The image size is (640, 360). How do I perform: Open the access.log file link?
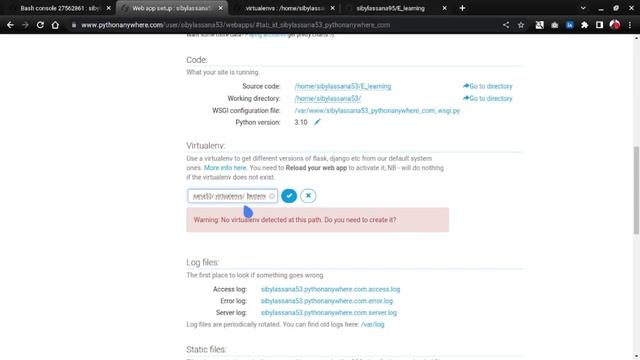click(x=330, y=289)
